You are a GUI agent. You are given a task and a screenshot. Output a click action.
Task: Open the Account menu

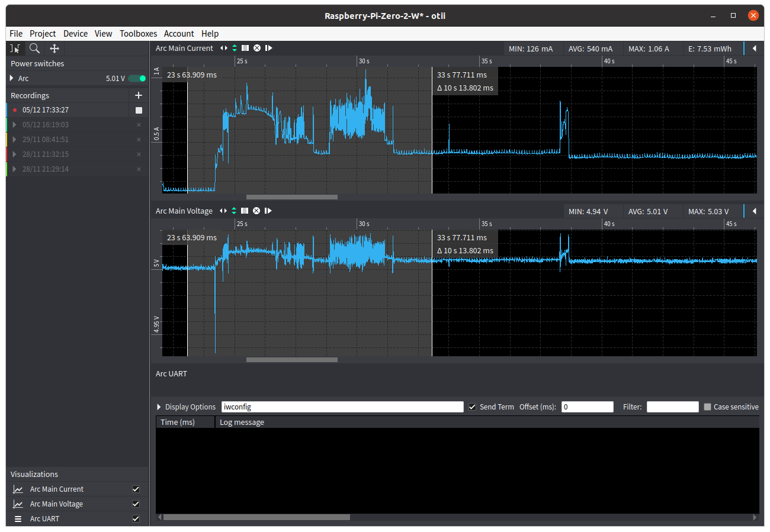click(179, 34)
